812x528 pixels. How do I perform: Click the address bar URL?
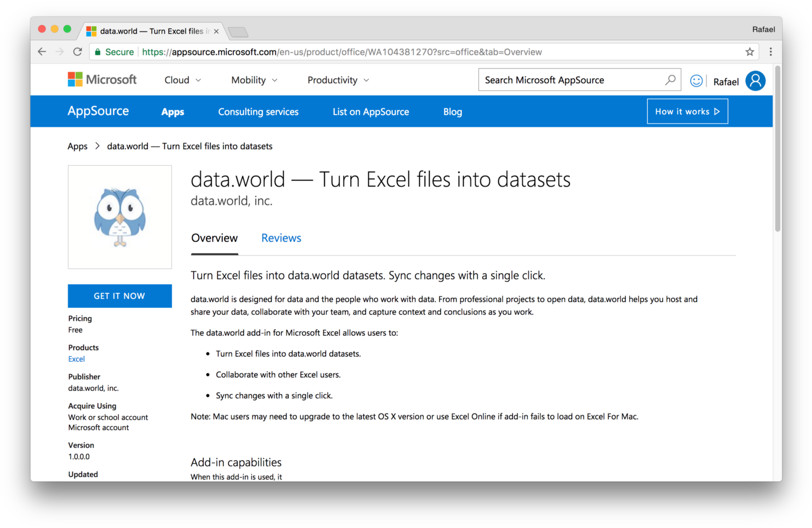pyautogui.click(x=342, y=52)
